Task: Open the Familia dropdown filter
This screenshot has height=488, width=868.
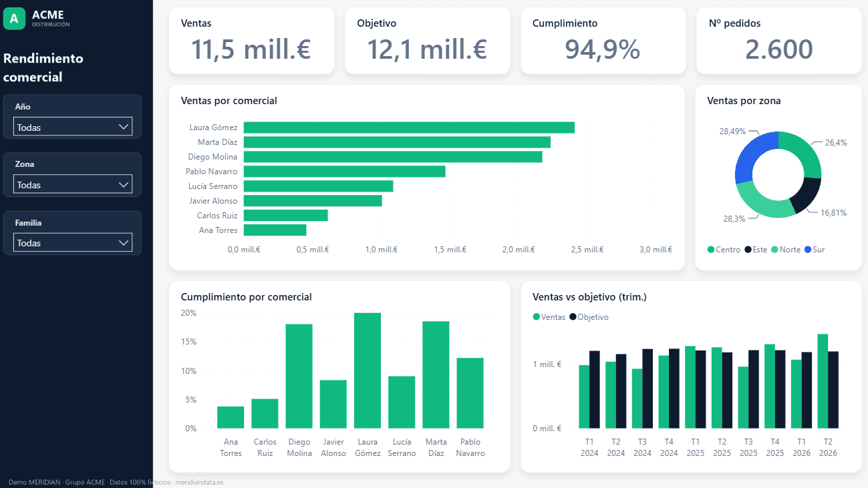Action: 73,242
